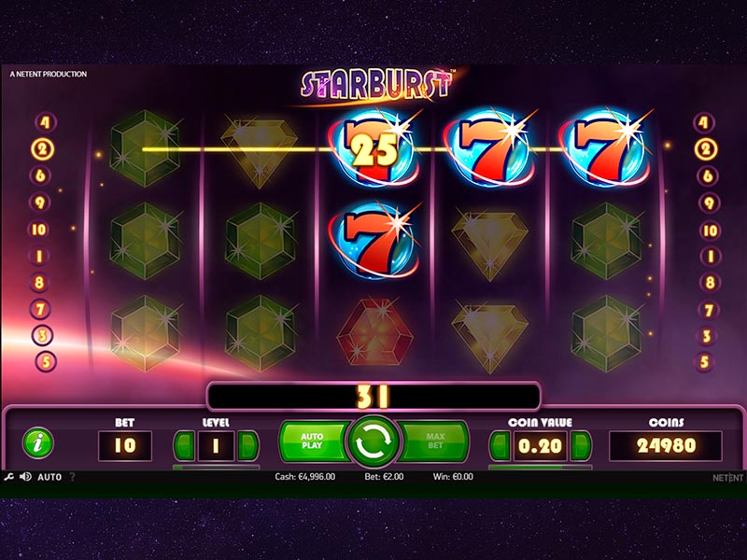Click the Max Bet button
The width and height of the screenshot is (747, 560).
(x=433, y=441)
